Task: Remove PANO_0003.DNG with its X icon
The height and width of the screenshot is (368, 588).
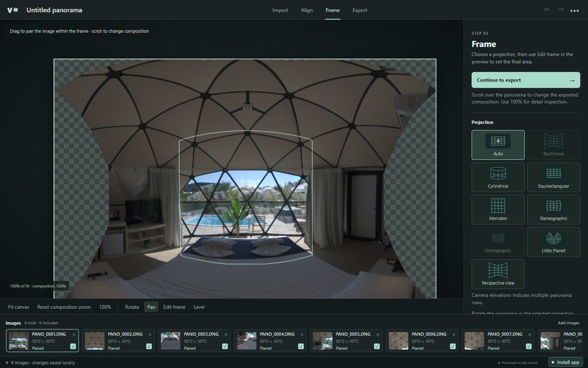Action: pyautogui.click(x=226, y=334)
